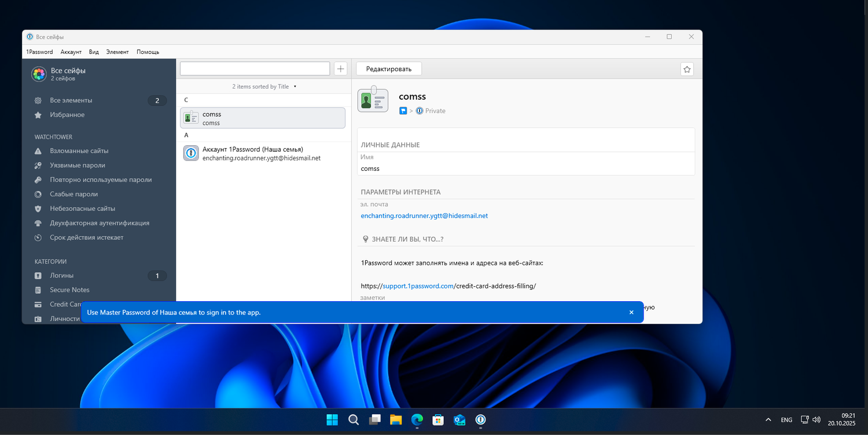Open support.1password.com link

click(418, 286)
